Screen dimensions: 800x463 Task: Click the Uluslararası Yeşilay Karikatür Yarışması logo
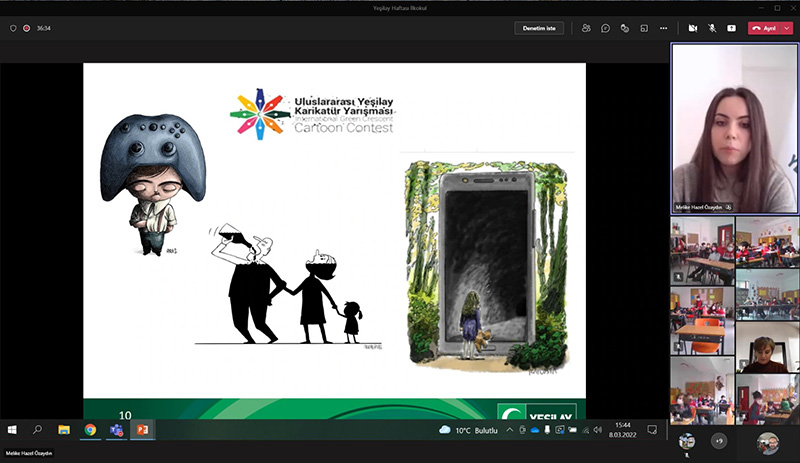pyautogui.click(x=312, y=114)
